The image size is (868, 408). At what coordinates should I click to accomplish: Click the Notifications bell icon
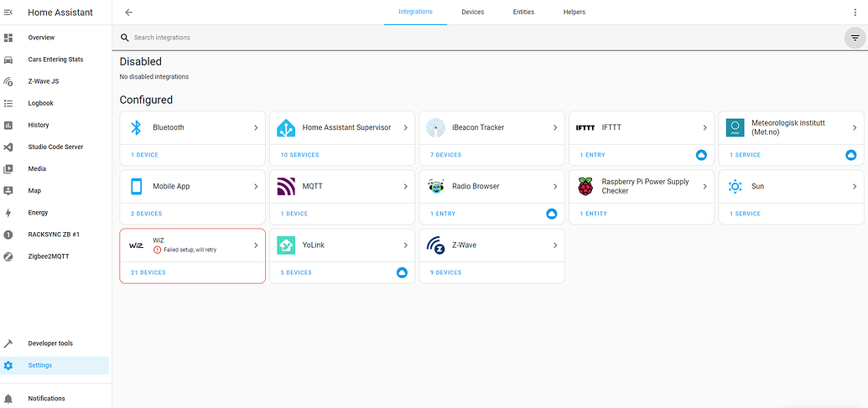click(x=8, y=399)
